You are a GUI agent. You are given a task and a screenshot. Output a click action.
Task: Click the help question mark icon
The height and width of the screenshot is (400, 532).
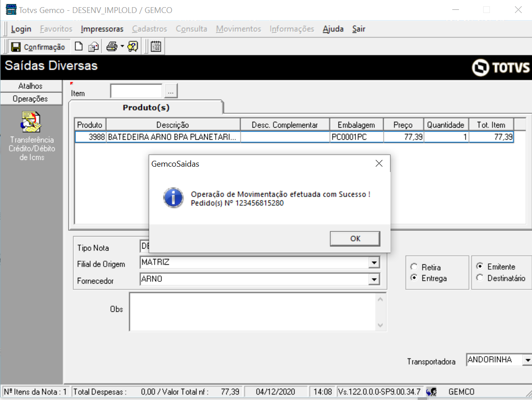[133, 47]
